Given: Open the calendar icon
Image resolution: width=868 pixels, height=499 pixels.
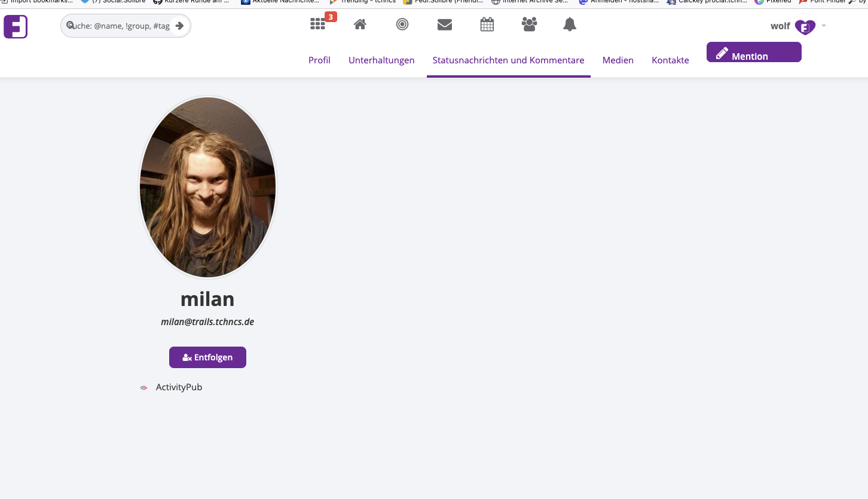Looking at the screenshot, I should click(487, 25).
